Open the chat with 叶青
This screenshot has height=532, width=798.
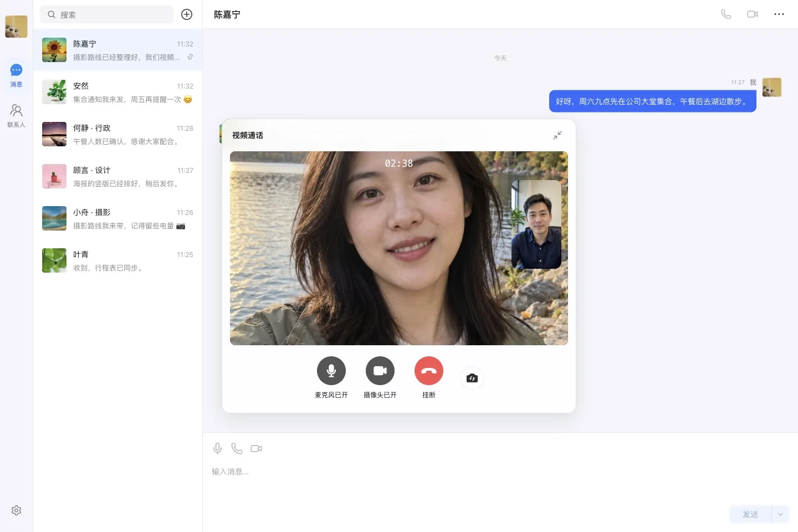(x=117, y=260)
